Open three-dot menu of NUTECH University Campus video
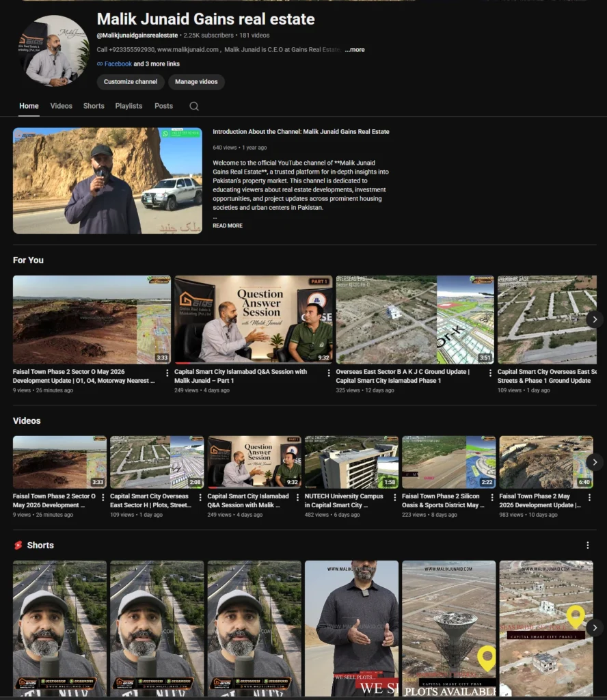 pyautogui.click(x=394, y=498)
